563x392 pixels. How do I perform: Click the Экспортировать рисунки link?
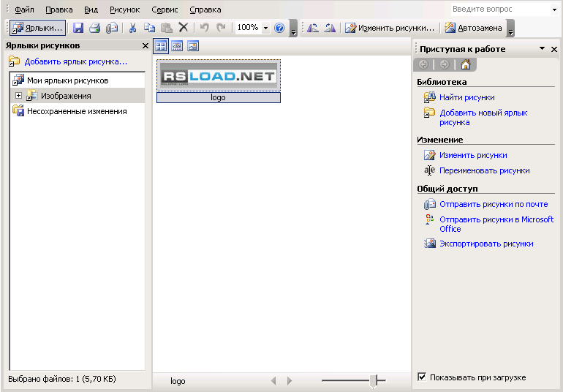486,244
